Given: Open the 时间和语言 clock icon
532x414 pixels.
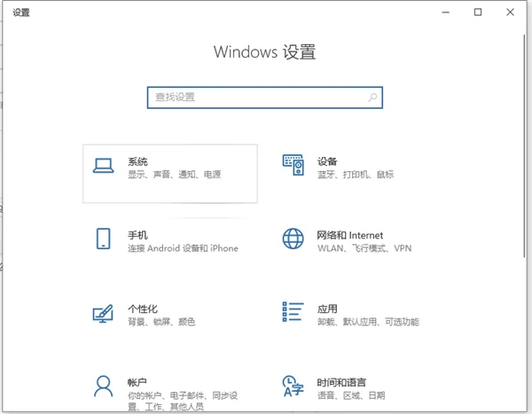Looking at the screenshot, I should point(293,386).
